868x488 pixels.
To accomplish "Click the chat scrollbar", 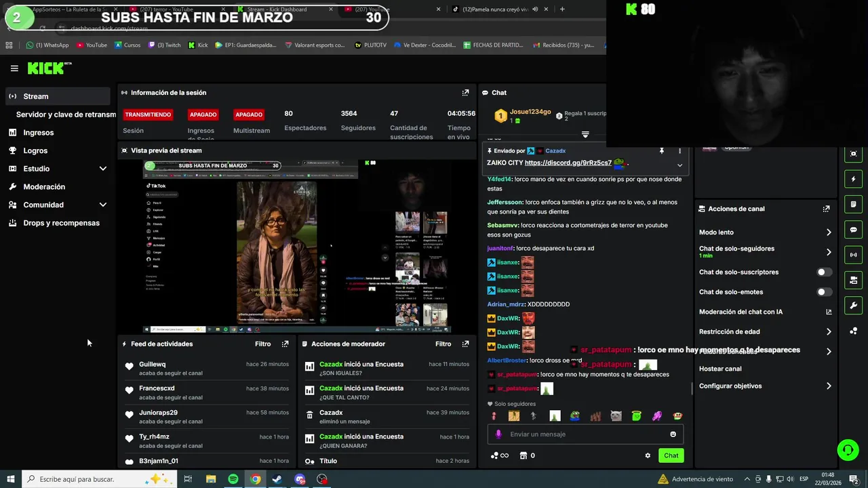I will tap(692, 387).
